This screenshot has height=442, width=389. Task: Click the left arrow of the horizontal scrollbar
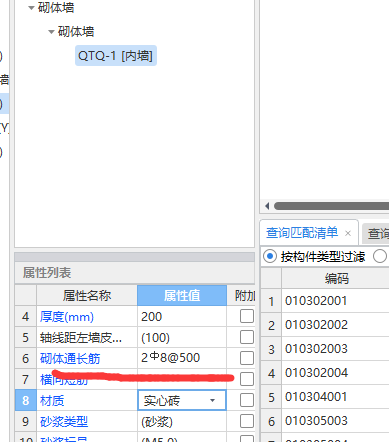click(x=267, y=206)
